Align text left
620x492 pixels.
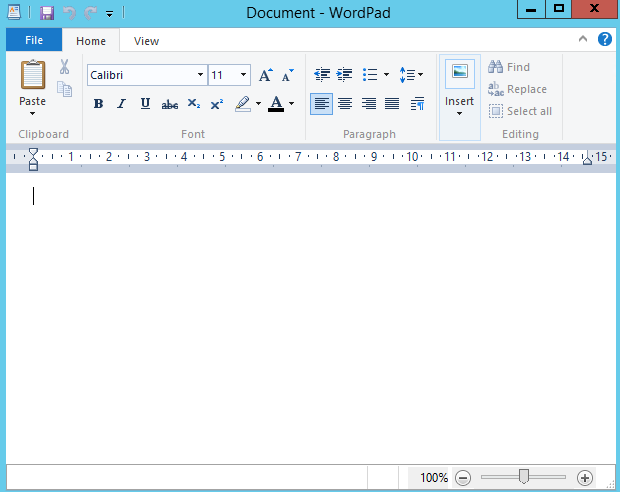click(x=321, y=104)
